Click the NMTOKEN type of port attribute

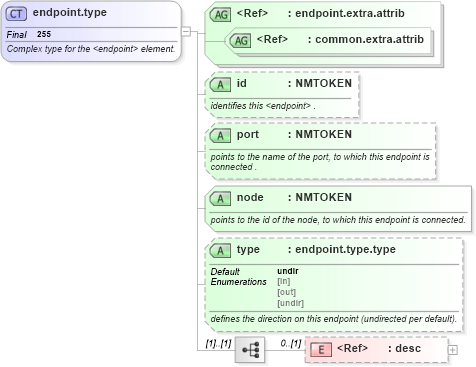pos(324,134)
